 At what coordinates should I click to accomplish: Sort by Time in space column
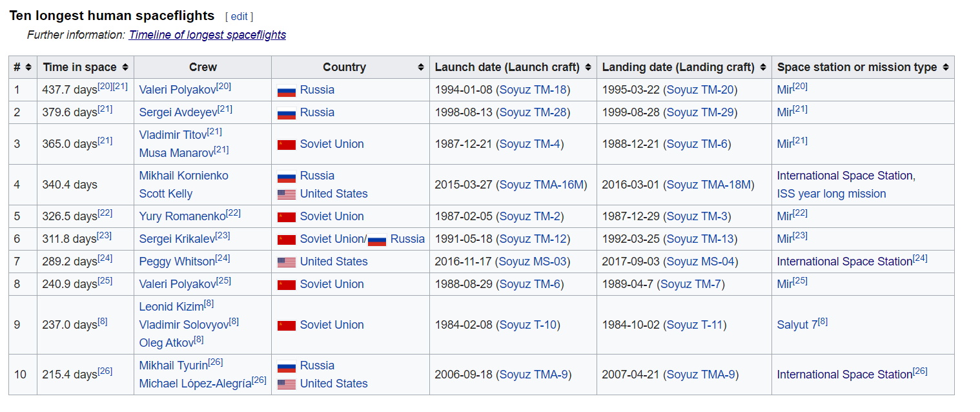coord(125,67)
